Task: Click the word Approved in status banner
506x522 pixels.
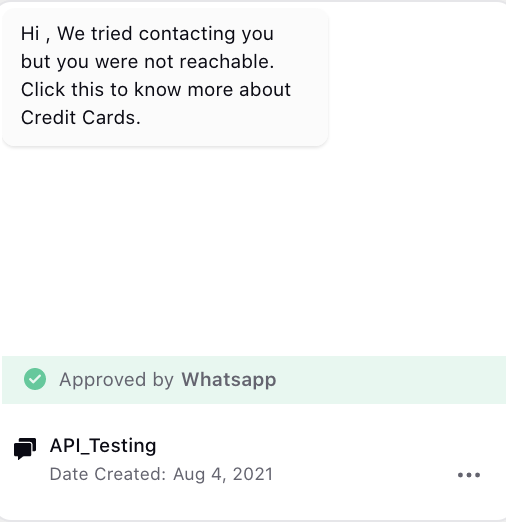Action: point(103,380)
